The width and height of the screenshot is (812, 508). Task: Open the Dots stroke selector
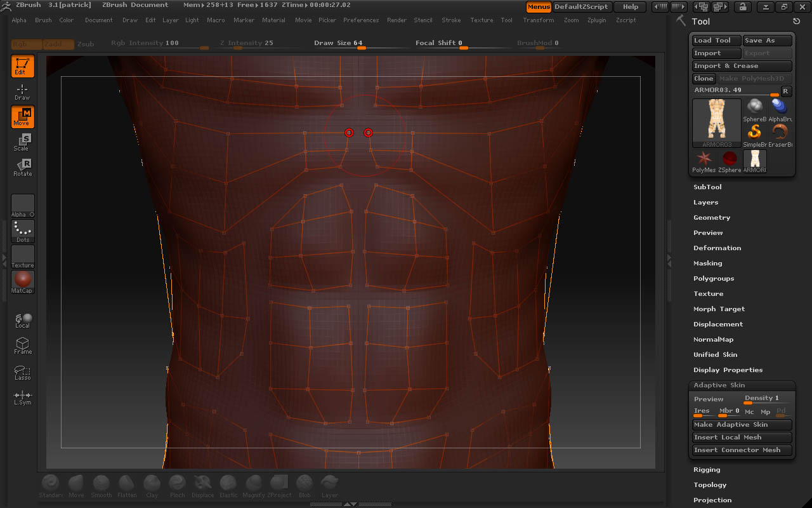tap(23, 231)
